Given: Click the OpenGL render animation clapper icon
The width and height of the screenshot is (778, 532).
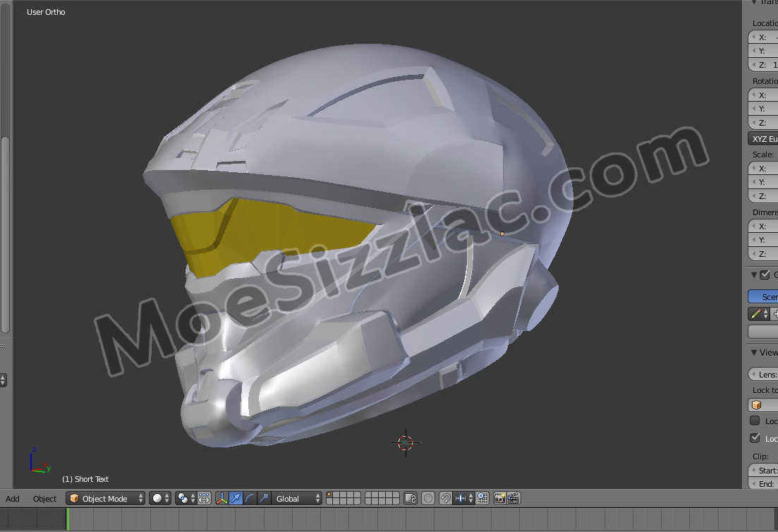Looking at the screenshot, I should [513, 498].
